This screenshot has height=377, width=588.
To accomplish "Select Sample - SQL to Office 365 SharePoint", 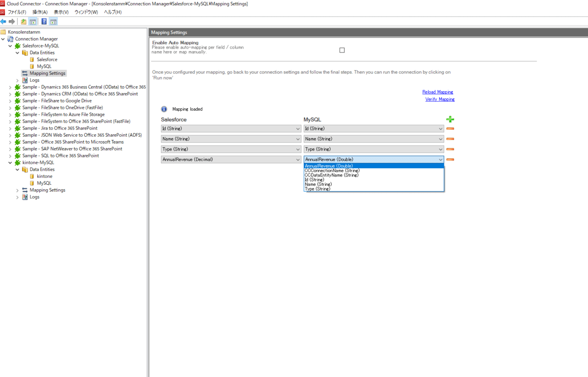I will 60,155.
